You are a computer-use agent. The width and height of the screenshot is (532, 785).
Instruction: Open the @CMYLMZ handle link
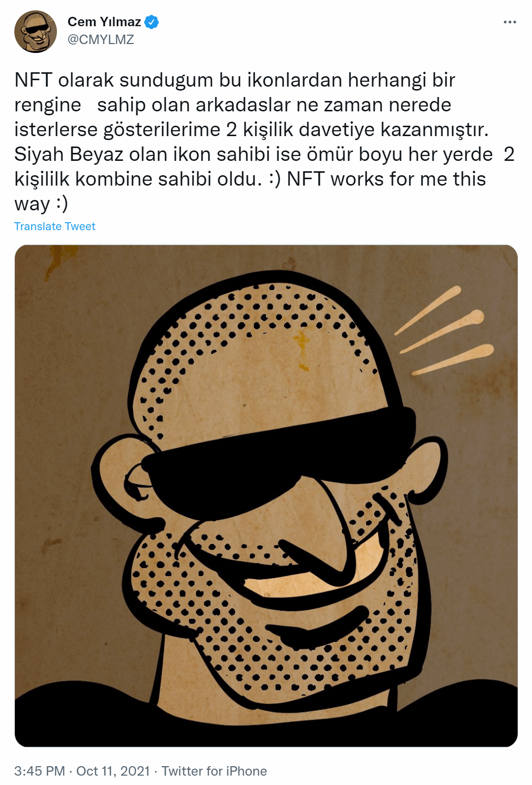[x=101, y=40]
